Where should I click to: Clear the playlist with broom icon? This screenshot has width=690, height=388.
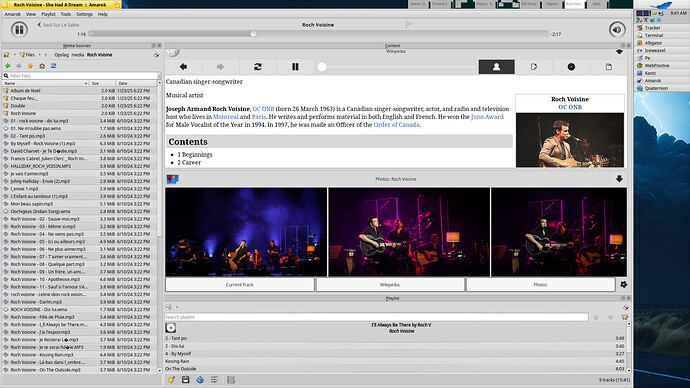point(171,380)
